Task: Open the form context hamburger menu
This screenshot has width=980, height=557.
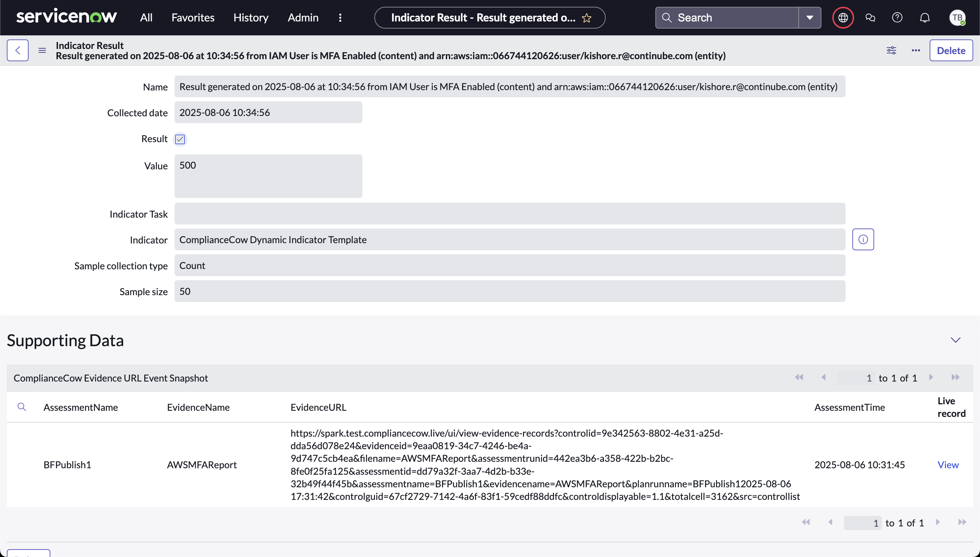Action: click(42, 50)
